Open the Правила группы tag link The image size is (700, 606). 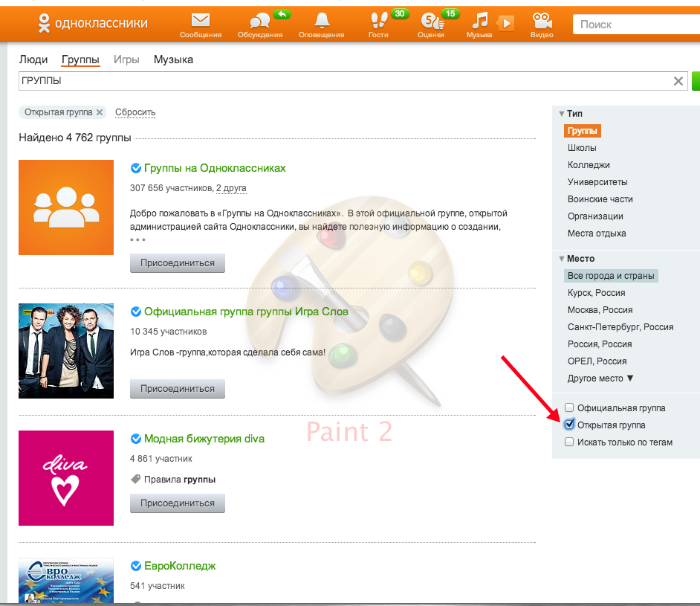[x=180, y=479]
